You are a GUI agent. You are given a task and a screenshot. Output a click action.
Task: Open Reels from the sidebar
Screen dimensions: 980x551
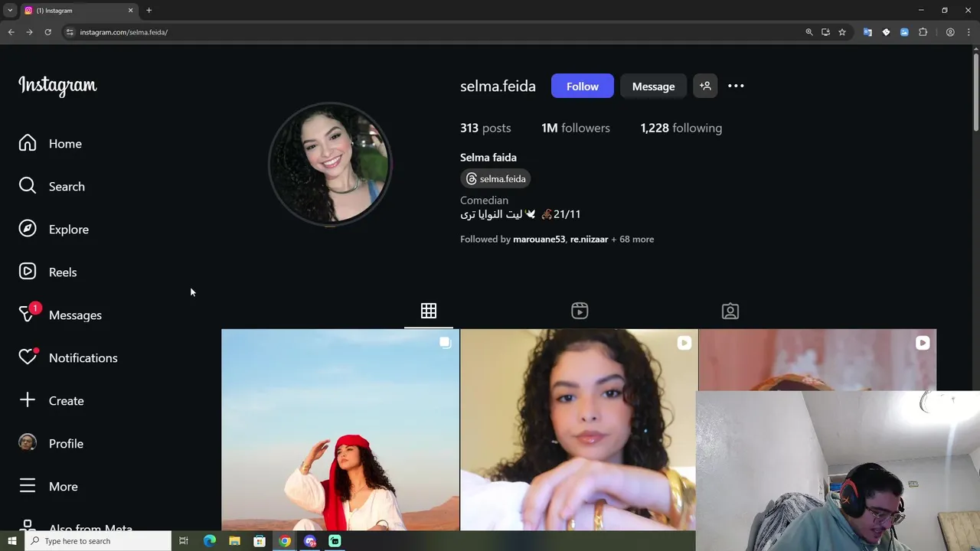[x=47, y=272]
